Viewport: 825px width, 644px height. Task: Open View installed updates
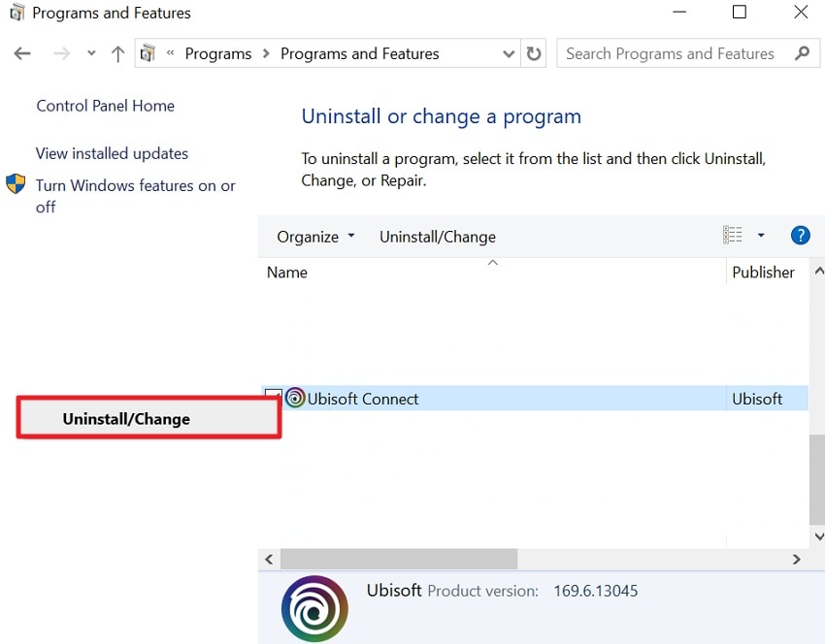point(112,153)
